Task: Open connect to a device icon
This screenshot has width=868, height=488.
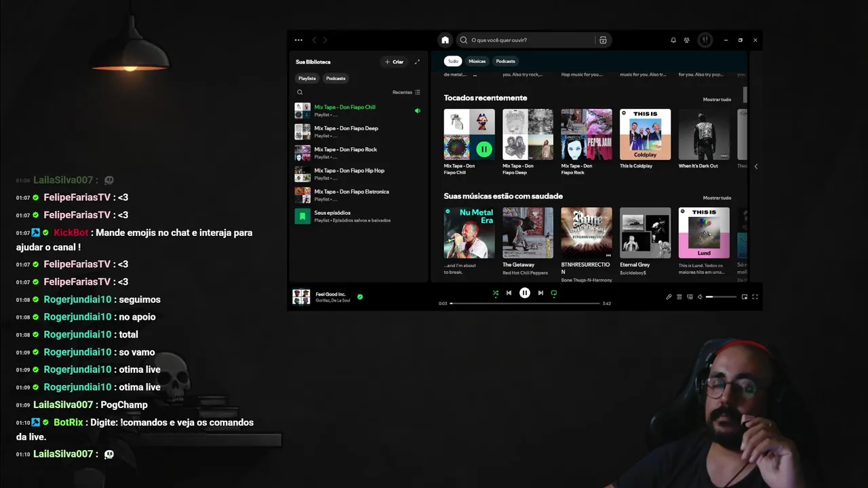Action: click(690, 297)
